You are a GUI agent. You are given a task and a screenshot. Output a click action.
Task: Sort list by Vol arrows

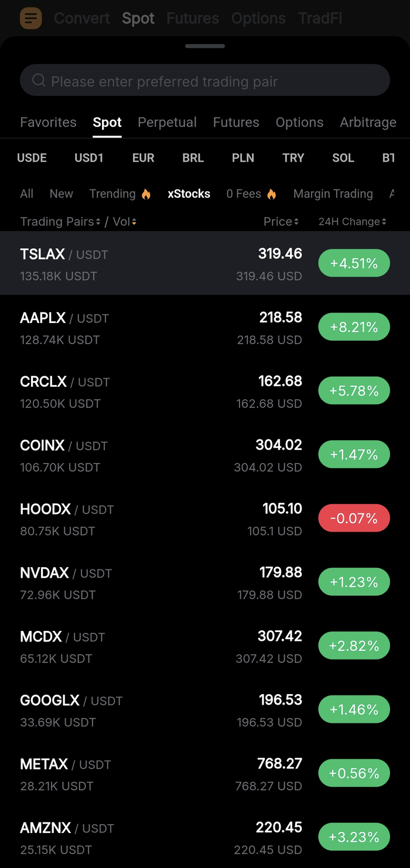tap(134, 222)
